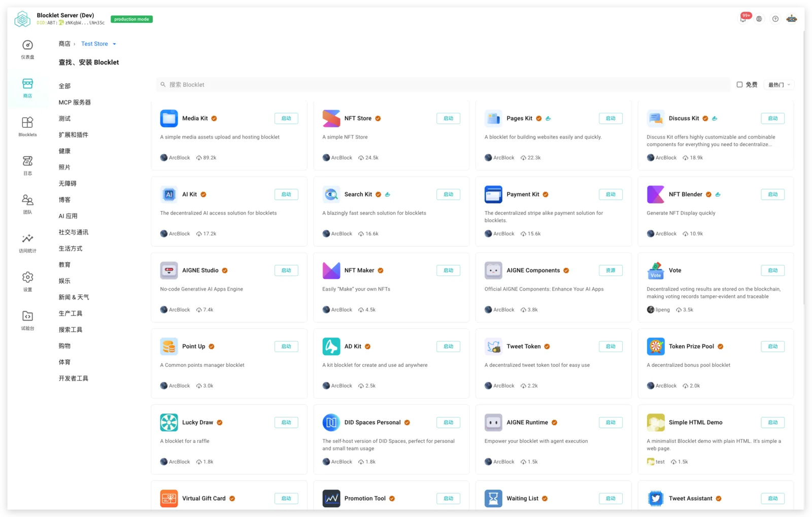Click the NFT Blender app icon
812x517 pixels.
(656, 194)
